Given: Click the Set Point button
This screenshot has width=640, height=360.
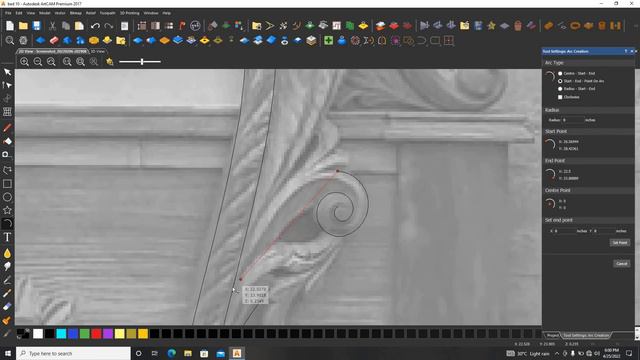Looking at the screenshot, I should (620, 242).
